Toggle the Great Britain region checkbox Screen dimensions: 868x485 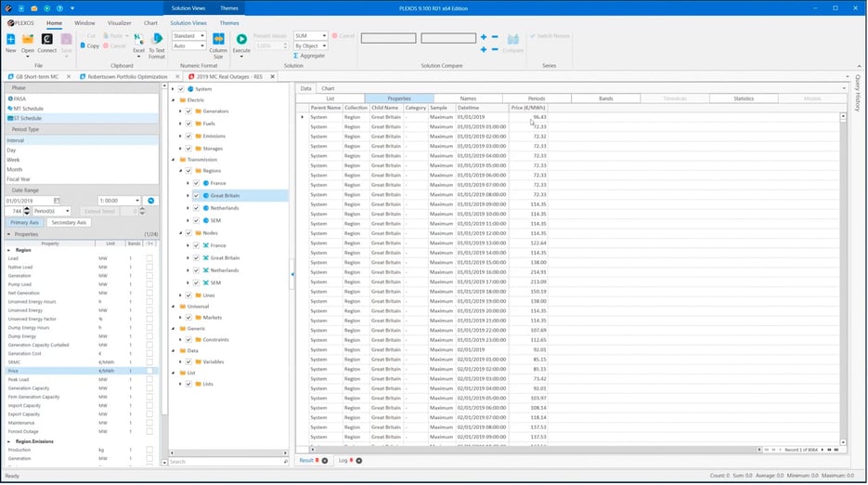pyautogui.click(x=196, y=196)
